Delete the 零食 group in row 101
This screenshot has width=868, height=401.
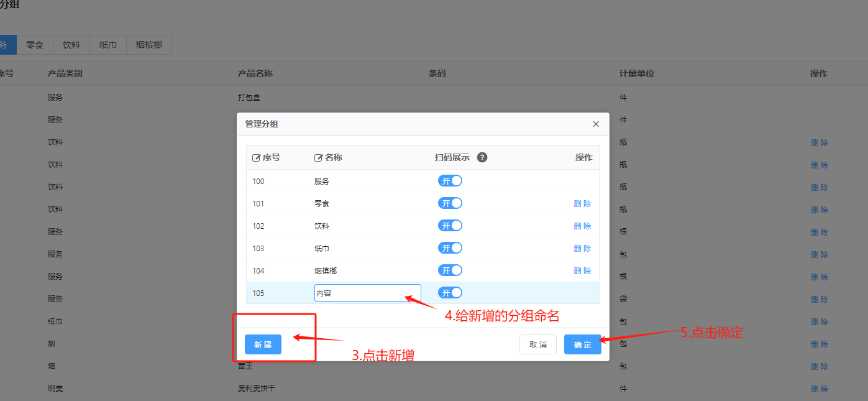[582, 203]
